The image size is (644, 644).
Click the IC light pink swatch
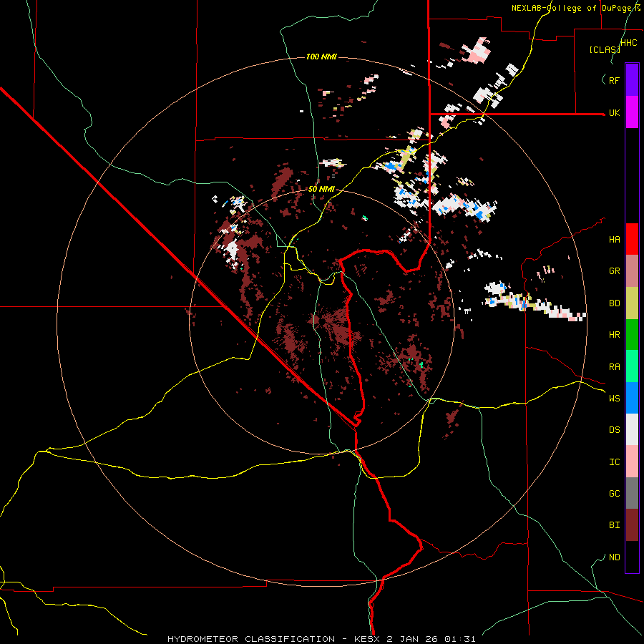pyautogui.click(x=632, y=462)
